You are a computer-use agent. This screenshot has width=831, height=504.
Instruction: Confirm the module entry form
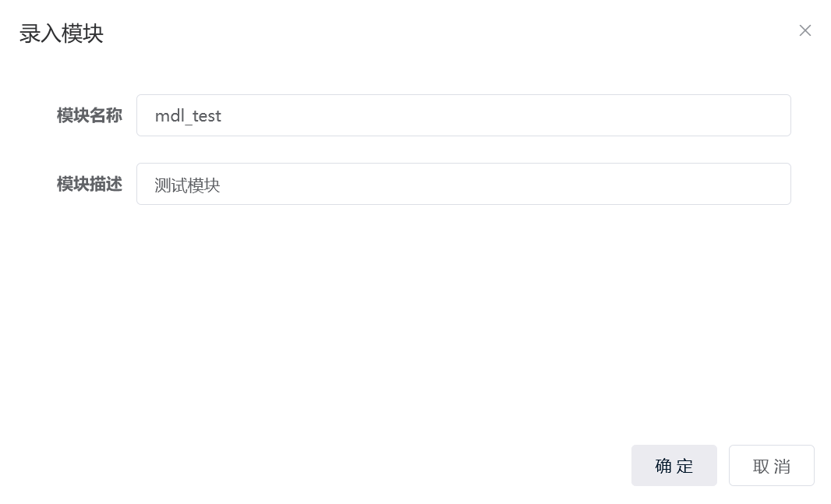coord(674,466)
